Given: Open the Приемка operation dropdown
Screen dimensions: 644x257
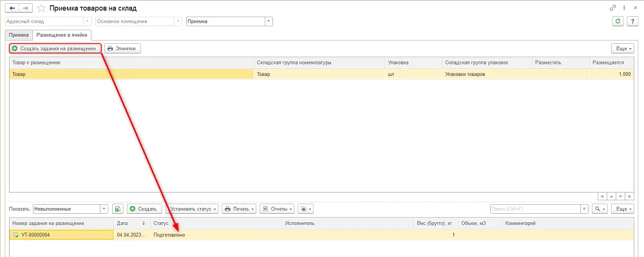Looking at the screenshot, I should pyautogui.click(x=268, y=21).
